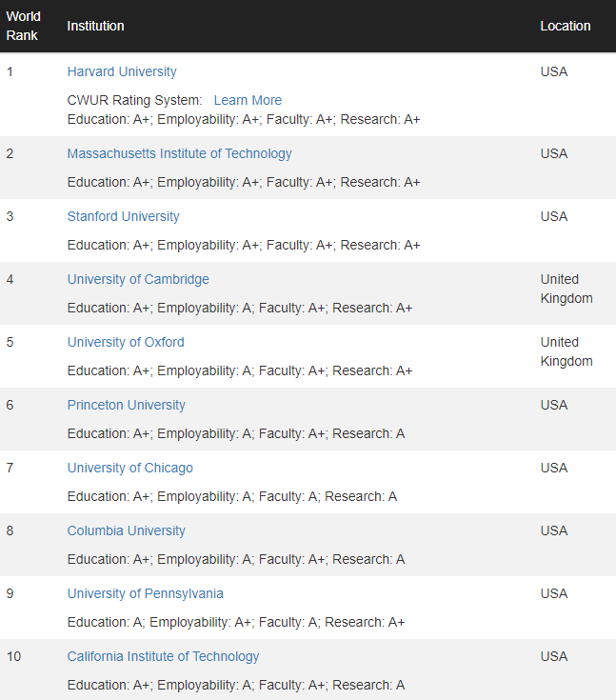Click the USA location in MIT's row
The height and width of the screenshot is (700, 616).
(x=554, y=153)
